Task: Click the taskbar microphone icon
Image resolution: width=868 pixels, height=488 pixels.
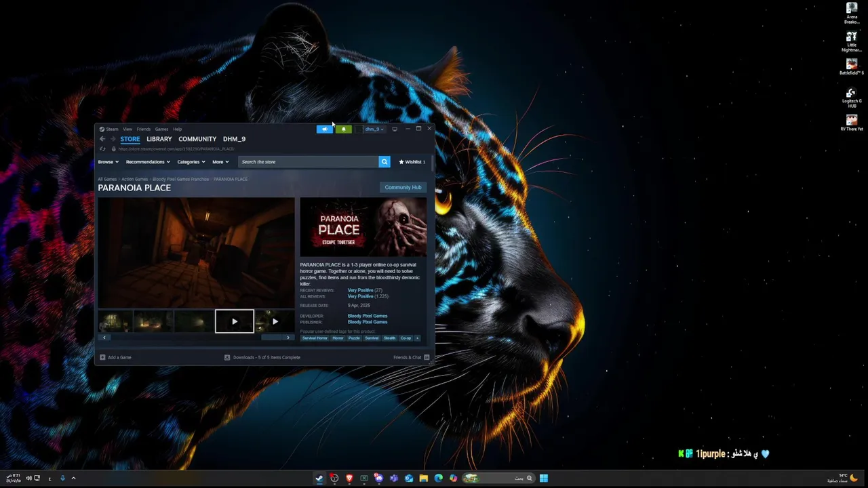Action: (x=62, y=478)
